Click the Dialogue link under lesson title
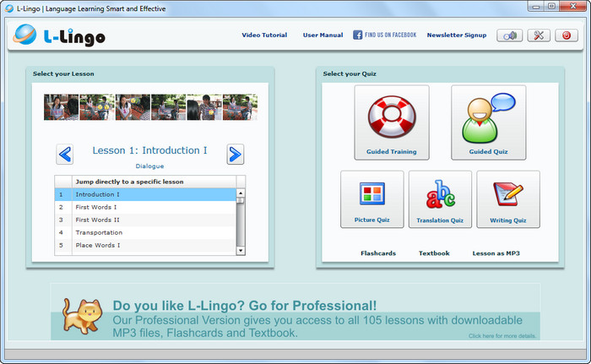Viewport: 591px width, 364px height. tap(149, 166)
